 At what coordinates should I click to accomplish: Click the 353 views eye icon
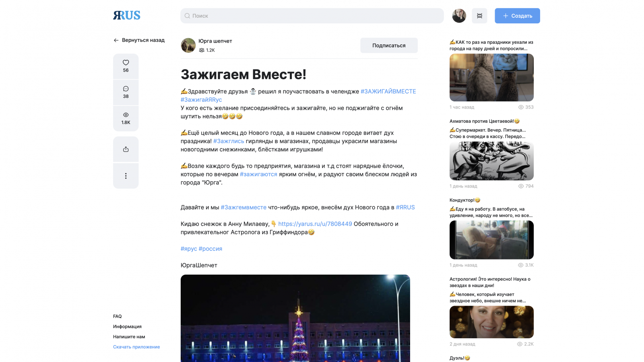coord(521,107)
